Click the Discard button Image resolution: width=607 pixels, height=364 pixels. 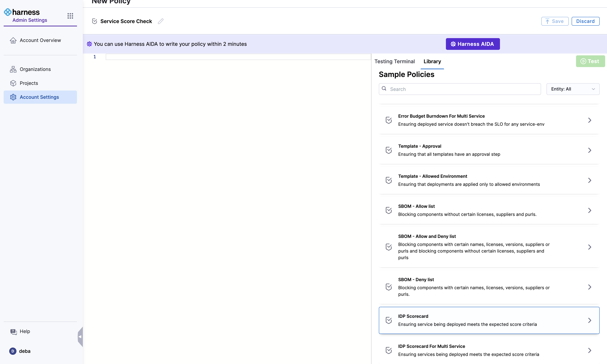pyautogui.click(x=585, y=21)
